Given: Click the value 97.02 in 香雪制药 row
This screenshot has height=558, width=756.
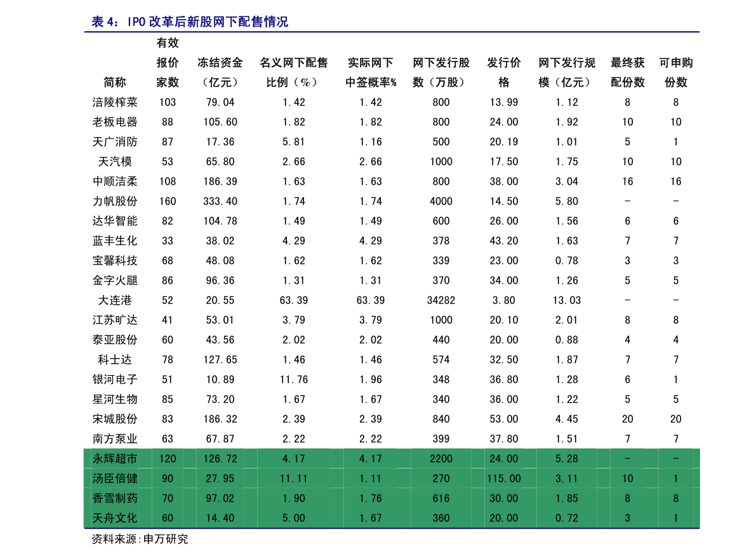Looking at the screenshot, I should pyautogui.click(x=220, y=498).
